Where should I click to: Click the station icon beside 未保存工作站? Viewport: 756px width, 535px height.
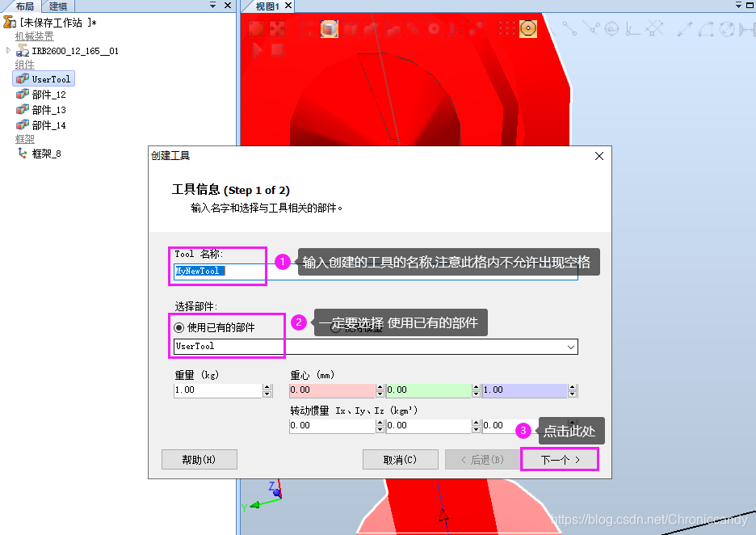10,22
